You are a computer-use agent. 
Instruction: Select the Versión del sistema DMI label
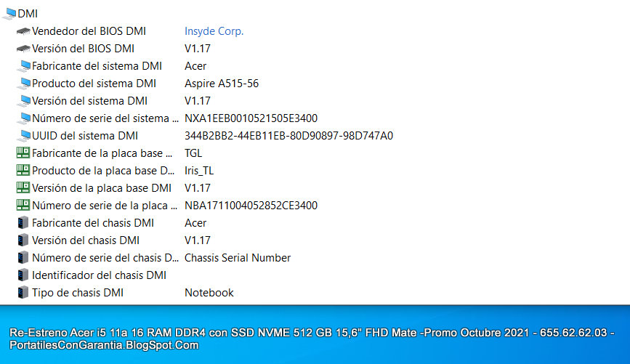[x=89, y=101]
